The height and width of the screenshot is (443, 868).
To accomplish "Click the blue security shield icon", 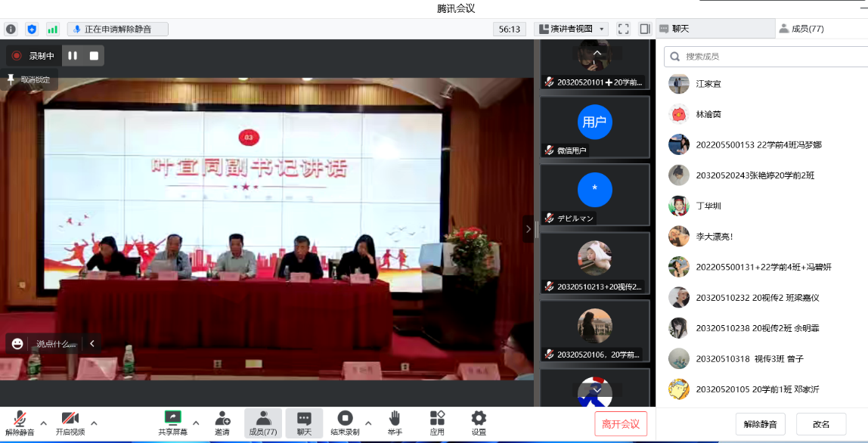I will click(x=32, y=29).
